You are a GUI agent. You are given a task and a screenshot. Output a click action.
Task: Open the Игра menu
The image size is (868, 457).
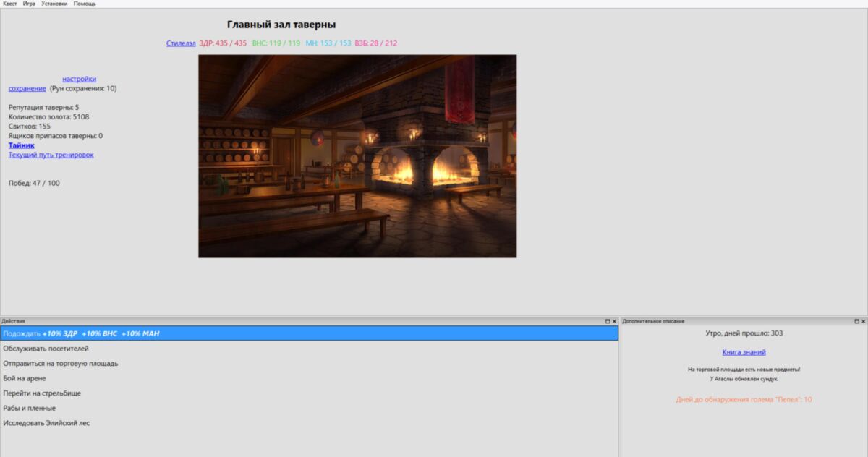click(x=29, y=4)
